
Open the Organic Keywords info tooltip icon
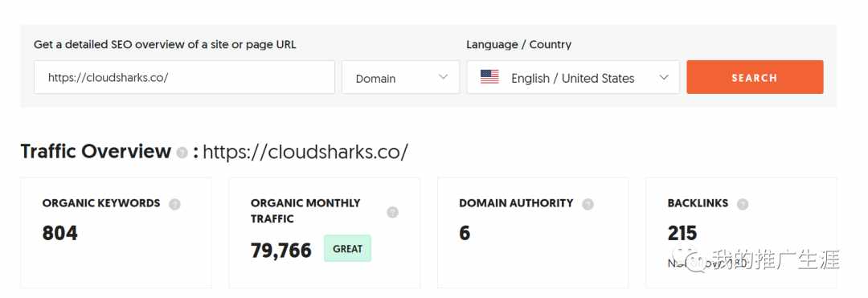tap(174, 204)
